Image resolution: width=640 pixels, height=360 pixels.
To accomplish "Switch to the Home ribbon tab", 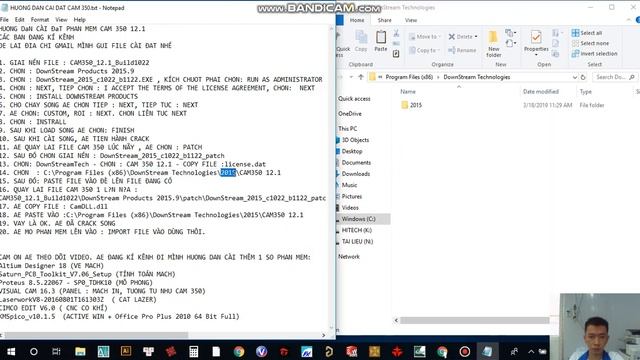I will [357, 20].
